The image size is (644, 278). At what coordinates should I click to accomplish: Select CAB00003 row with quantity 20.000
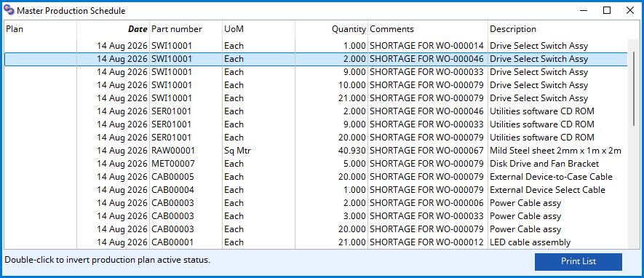pos(316,229)
